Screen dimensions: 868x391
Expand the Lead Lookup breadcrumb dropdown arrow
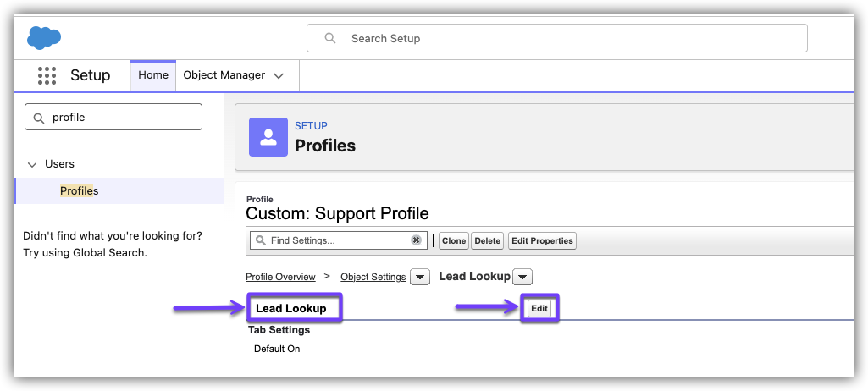click(522, 277)
